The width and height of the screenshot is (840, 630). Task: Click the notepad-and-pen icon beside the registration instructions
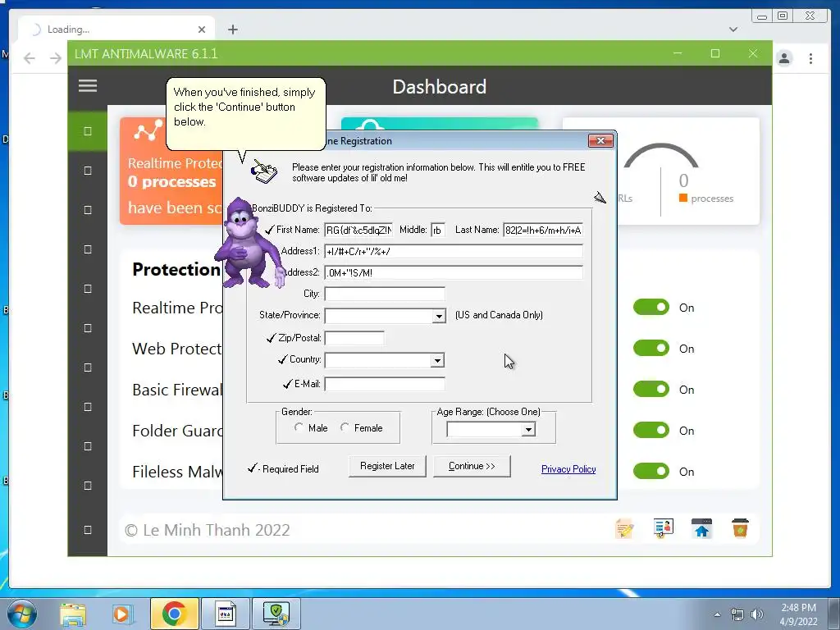[x=265, y=171]
